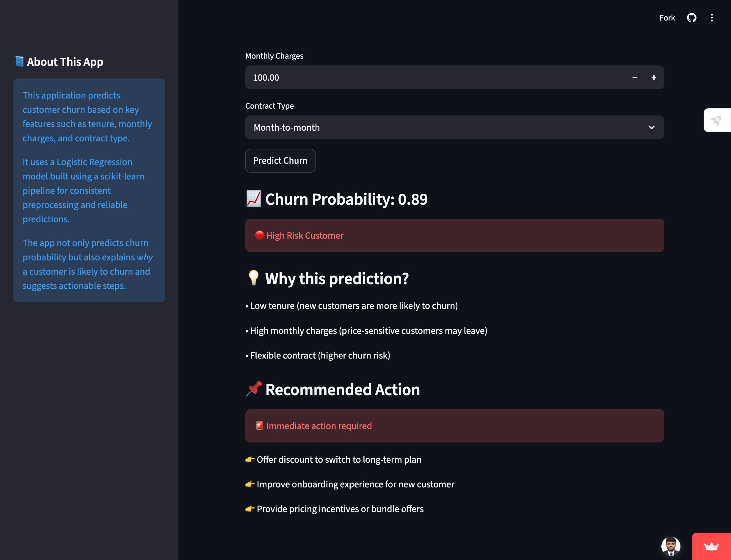Increase Monthly Charges with the plus button
731x560 pixels.
pyautogui.click(x=654, y=77)
